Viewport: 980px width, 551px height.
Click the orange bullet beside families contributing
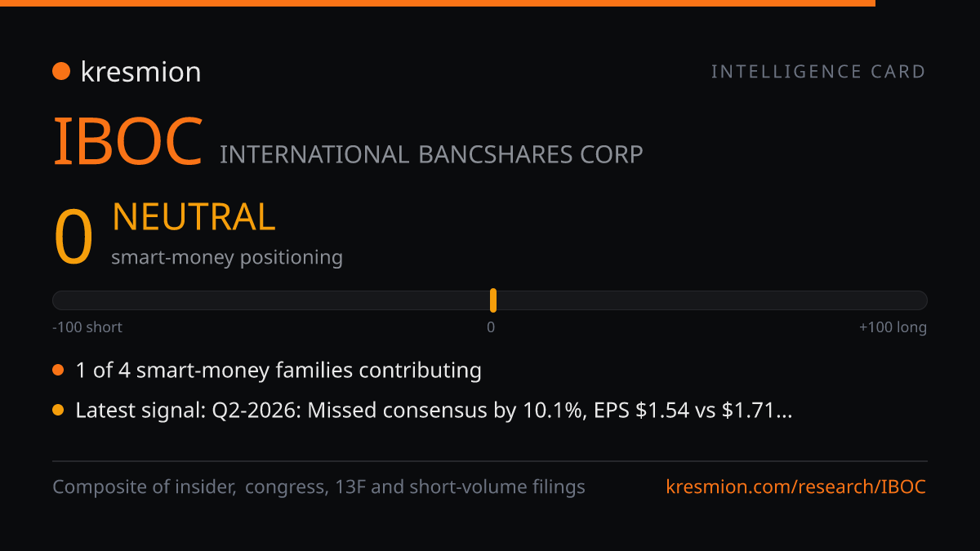click(x=58, y=371)
